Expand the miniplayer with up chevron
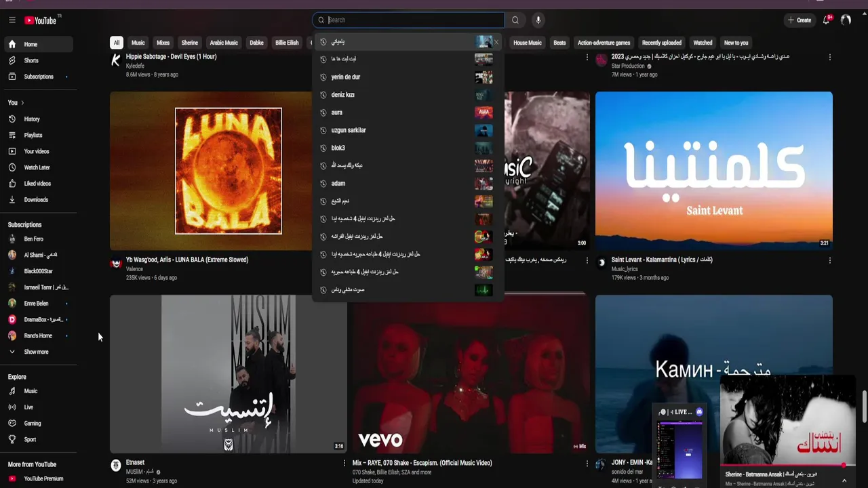Viewport: 868px width, 488px height. coord(844,481)
